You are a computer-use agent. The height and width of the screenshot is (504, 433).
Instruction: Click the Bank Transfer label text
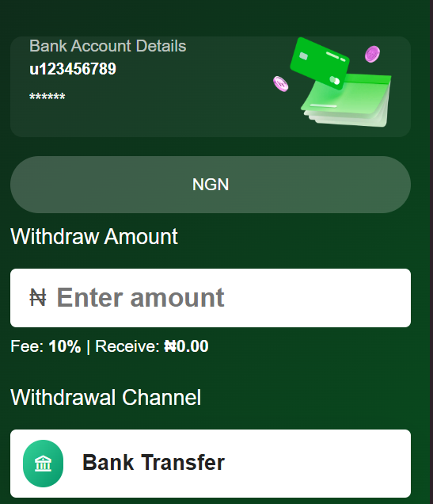pyautogui.click(x=154, y=463)
